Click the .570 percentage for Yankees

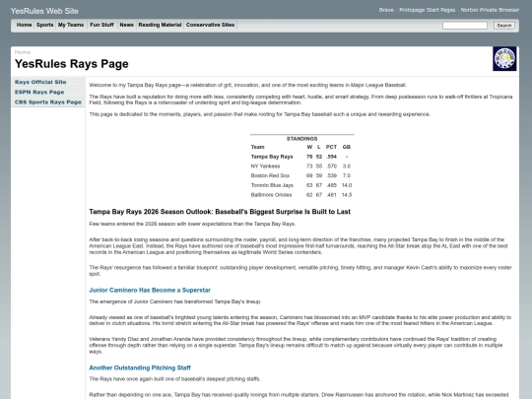(331, 166)
